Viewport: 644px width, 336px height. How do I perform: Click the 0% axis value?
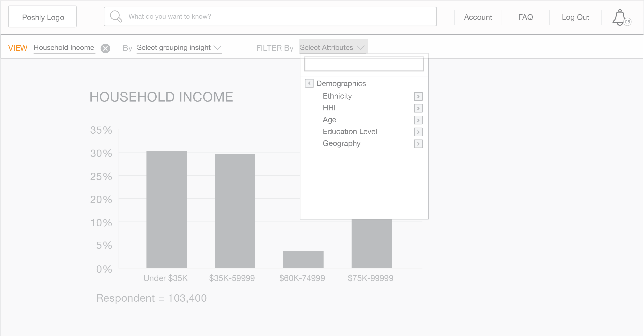104,269
